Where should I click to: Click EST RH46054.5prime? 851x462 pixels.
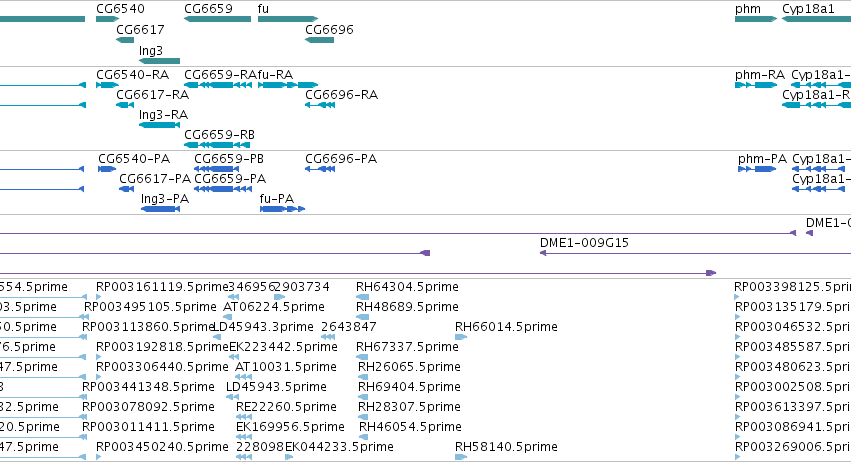[410, 427]
